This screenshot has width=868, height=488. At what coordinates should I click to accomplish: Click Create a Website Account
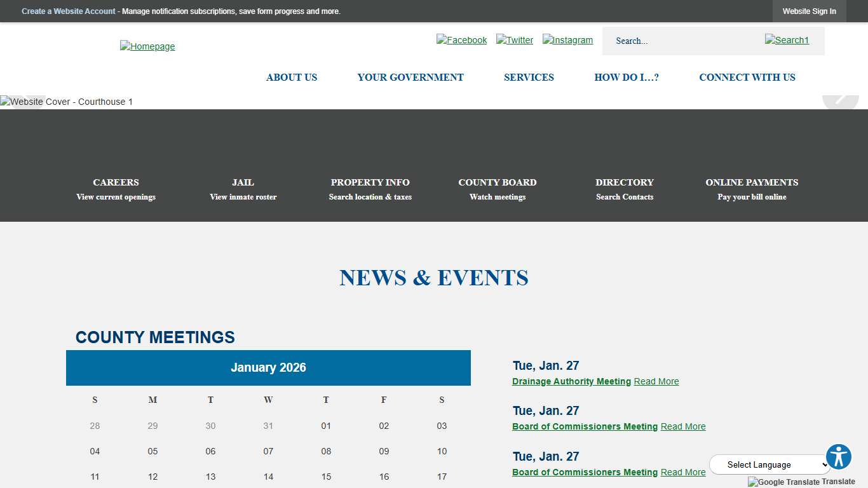(x=69, y=11)
